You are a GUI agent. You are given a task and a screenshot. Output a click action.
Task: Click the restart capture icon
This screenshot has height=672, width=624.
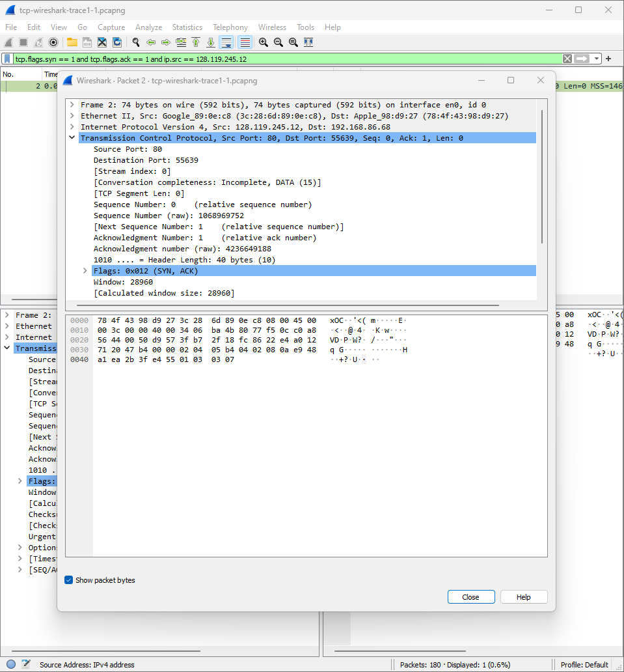[x=38, y=42]
